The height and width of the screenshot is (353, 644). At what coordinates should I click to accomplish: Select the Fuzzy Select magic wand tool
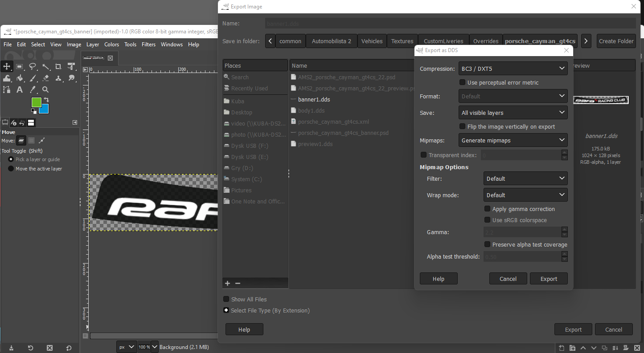[45, 67]
